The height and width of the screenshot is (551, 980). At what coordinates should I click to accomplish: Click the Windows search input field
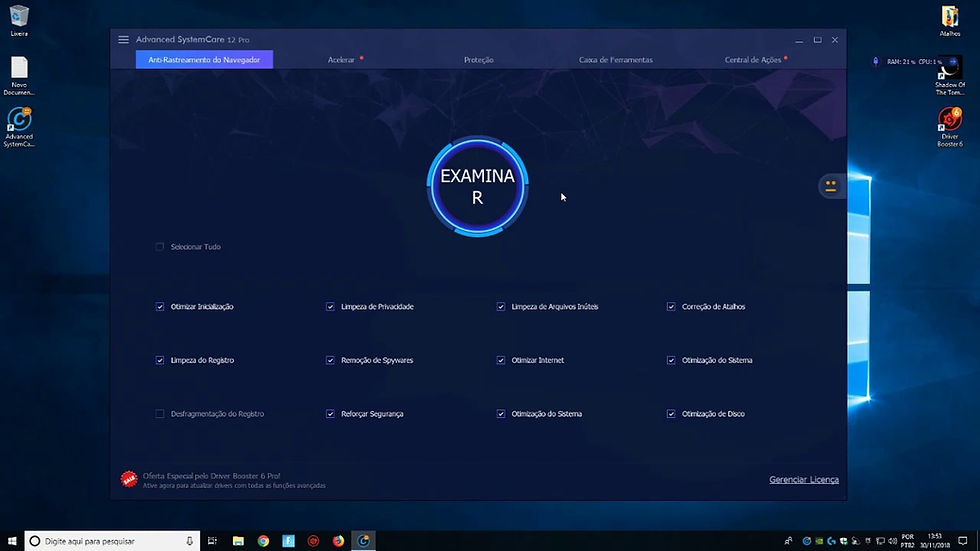pos(112,541)
